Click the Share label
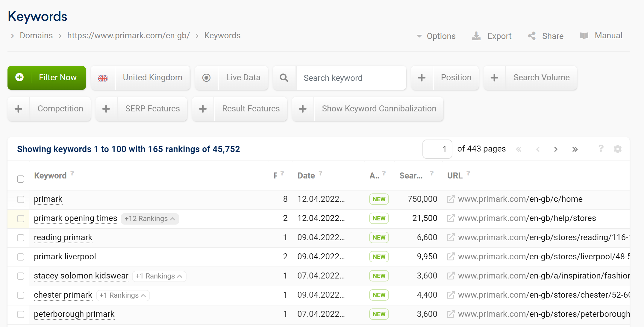 tap(553, 36)
